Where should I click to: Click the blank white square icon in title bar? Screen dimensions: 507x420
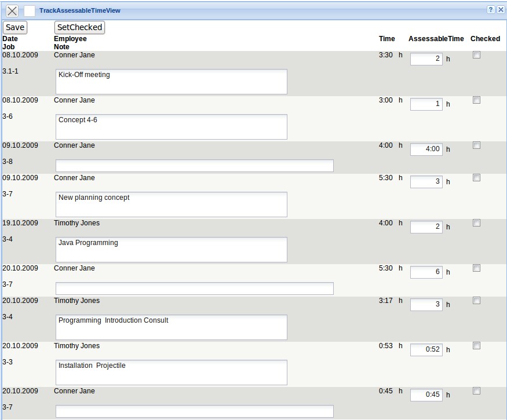[x=29, y=11]
